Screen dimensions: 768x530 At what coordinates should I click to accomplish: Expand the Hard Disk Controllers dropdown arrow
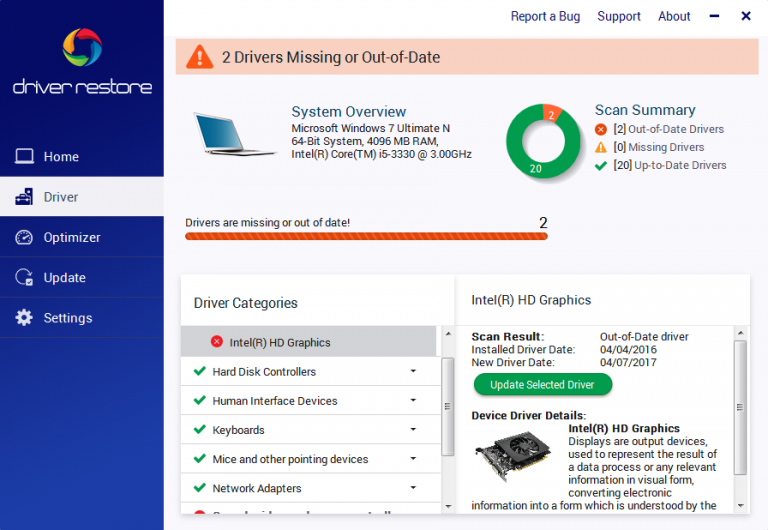[413, 372]
